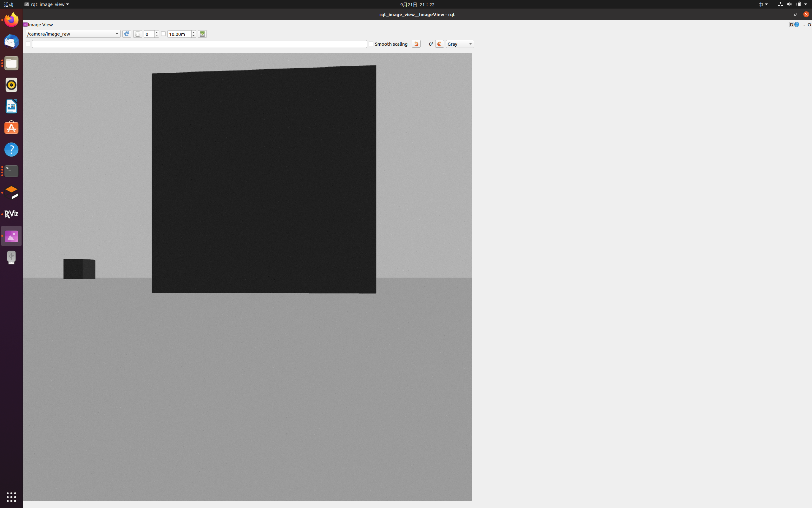Screen dimensions: 812x508
Task: Click inside the mouse topic text field
Action: (199, 44)
